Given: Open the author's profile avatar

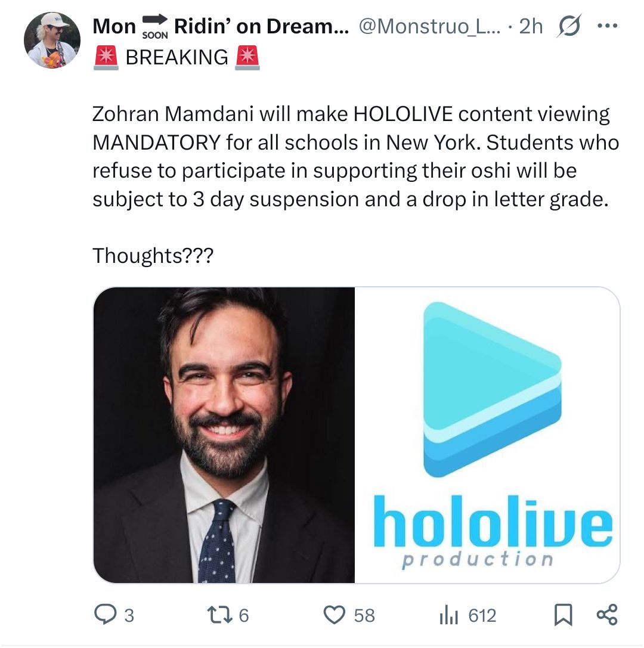Looking at the screenshot, I should click(x=52, y=40).
